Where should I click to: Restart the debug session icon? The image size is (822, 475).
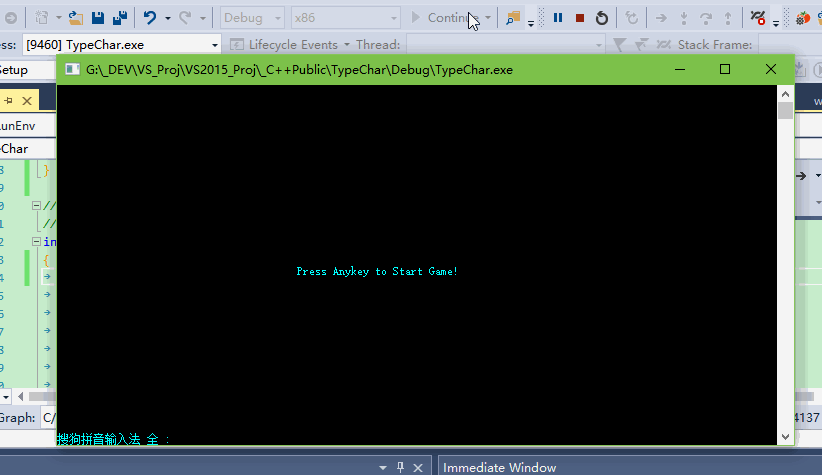(x=601, y=18)
